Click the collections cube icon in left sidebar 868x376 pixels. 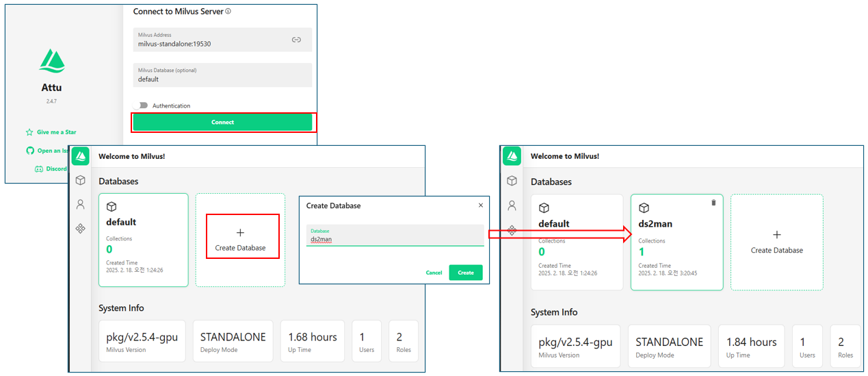tap(81, 180)
